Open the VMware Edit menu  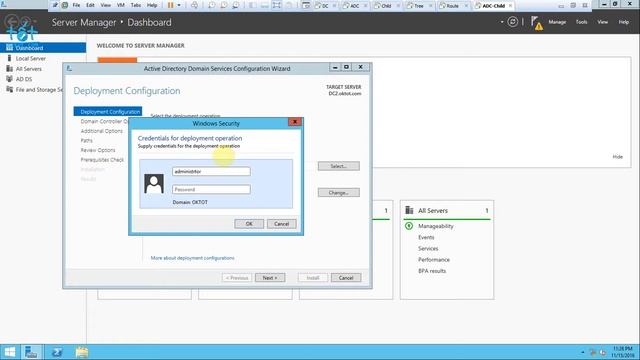90,5
